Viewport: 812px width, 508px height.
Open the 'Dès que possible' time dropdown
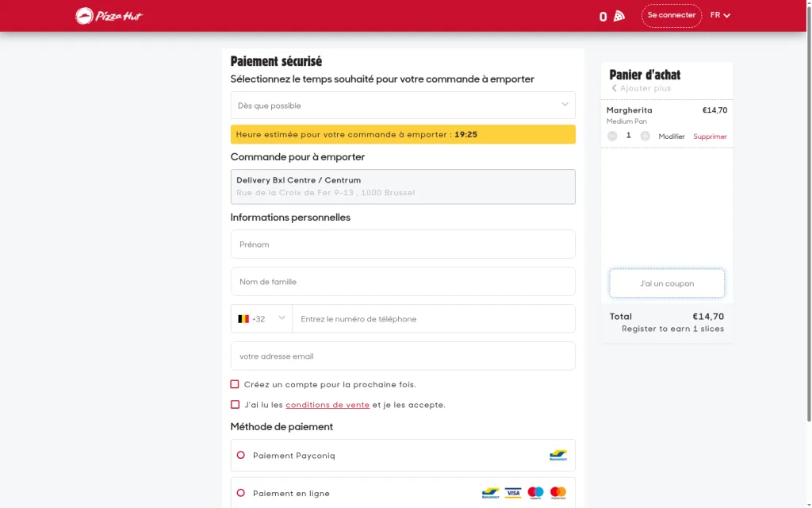tap(403, 106)
